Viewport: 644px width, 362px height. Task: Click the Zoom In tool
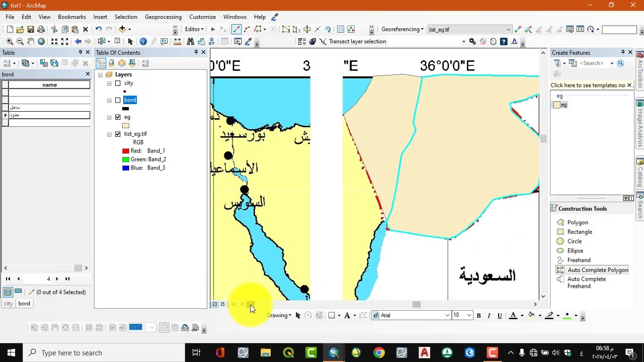[x=10, y=41]
